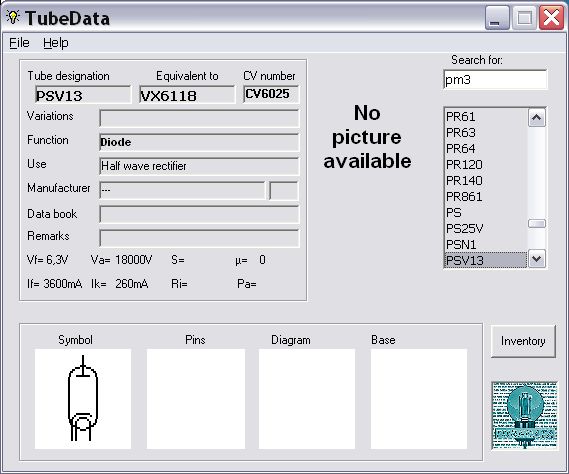
Task: Click the TubeData lightbulb title icon
Action: (13, 17)
